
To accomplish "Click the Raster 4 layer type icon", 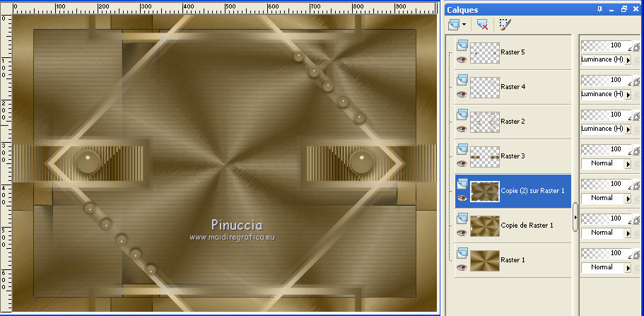I will [x=462, y=79].
